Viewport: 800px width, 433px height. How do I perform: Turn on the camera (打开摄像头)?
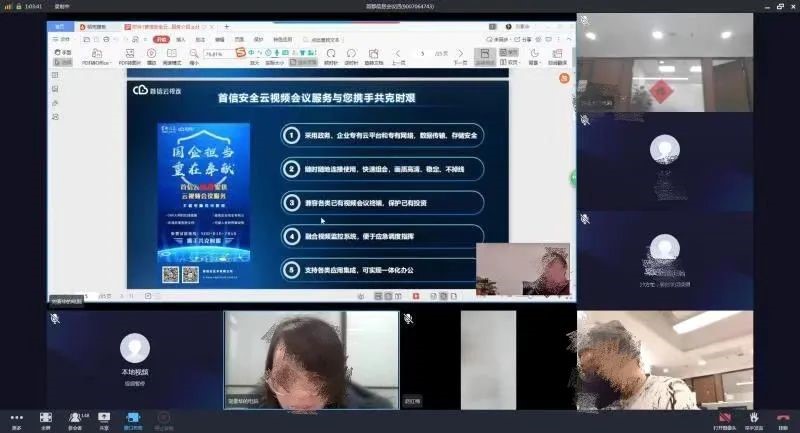point(724,421)
